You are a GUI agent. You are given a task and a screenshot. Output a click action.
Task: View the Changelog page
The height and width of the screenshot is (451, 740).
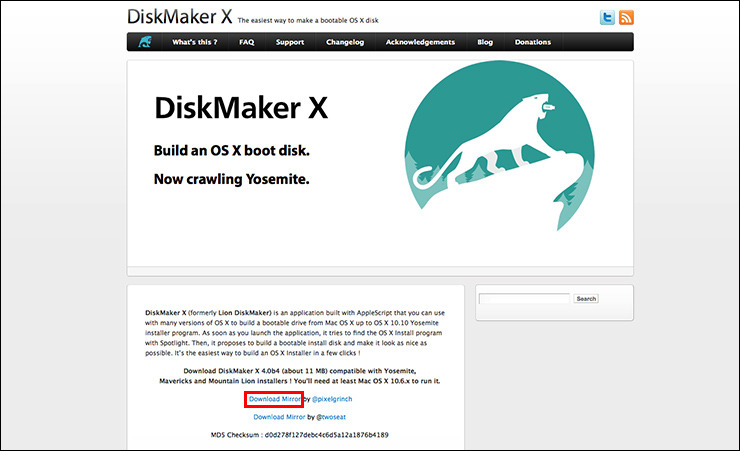click(x=345, y=42)
